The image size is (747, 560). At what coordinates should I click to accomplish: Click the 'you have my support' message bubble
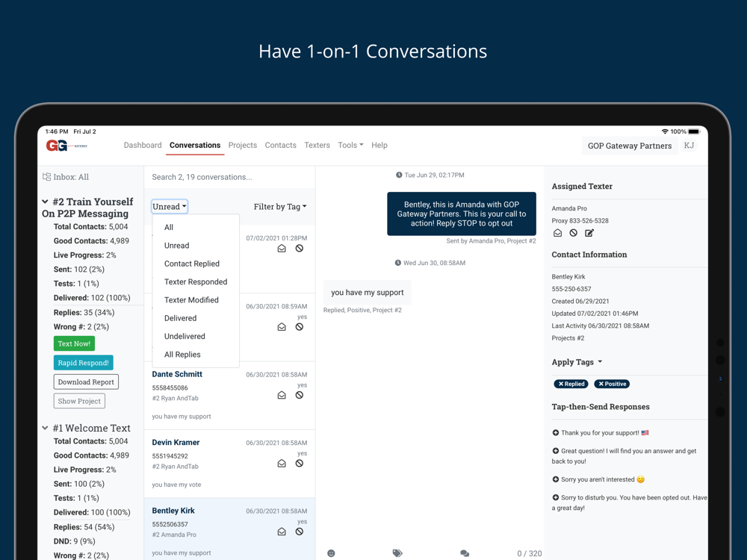[x=368, y=293]
